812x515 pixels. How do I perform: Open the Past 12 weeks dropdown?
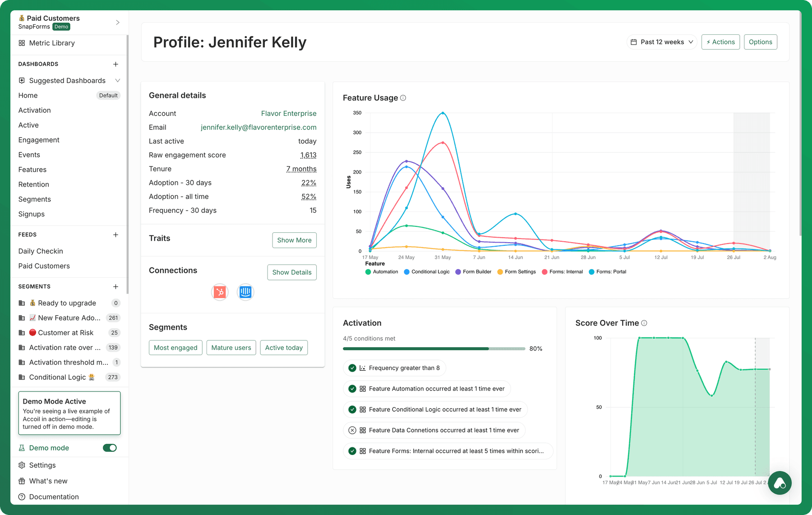tap(662, 42)
